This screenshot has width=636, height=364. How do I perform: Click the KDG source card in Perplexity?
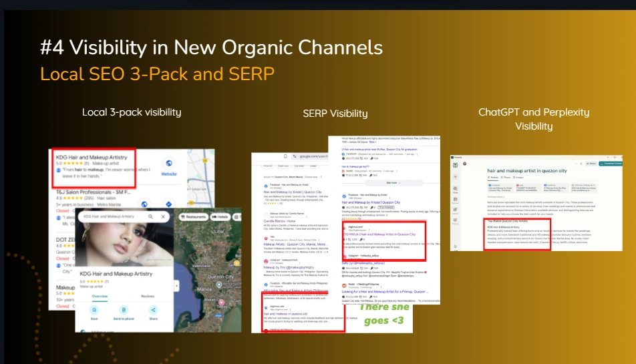(584, 188)
